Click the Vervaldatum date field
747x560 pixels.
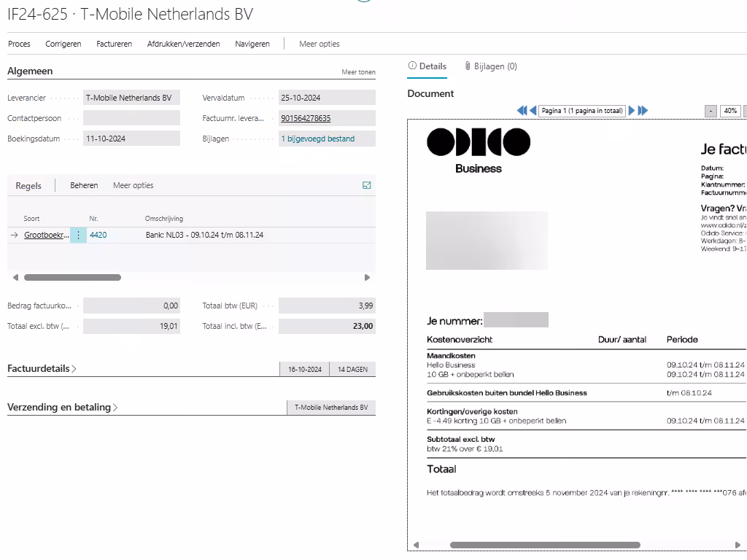click(326, 98)
